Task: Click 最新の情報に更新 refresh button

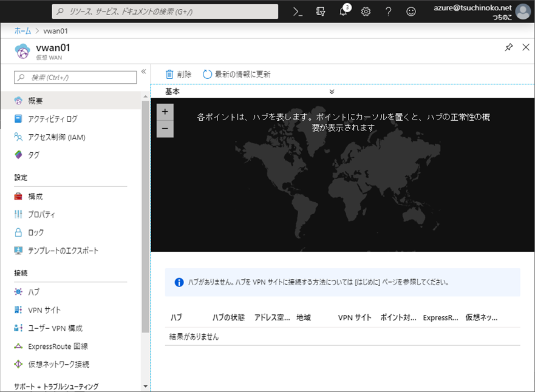Action: (x=236, y=74)
